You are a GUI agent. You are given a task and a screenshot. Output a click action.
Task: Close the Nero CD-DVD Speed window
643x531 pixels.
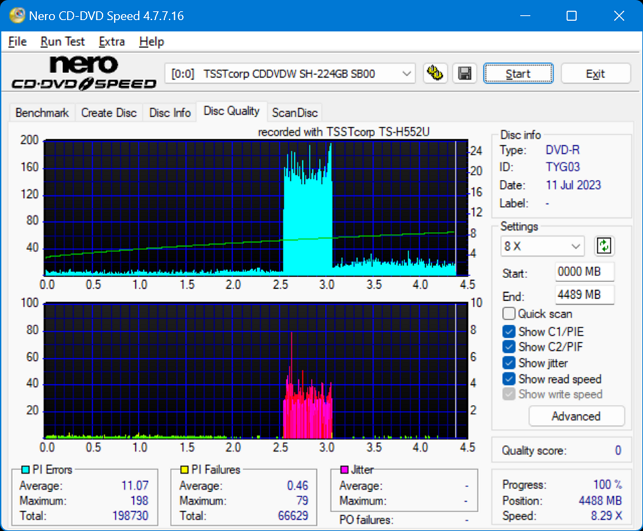click(x=618, y=16)
